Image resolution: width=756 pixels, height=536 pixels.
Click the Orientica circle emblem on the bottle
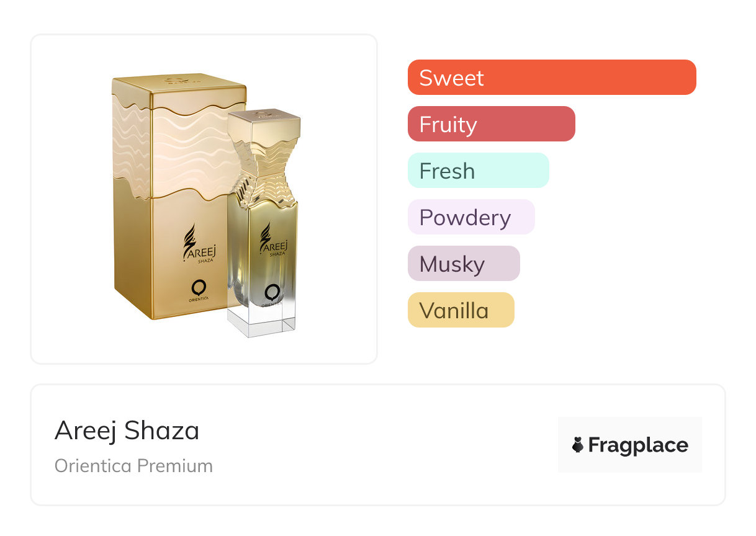[271, 292]
